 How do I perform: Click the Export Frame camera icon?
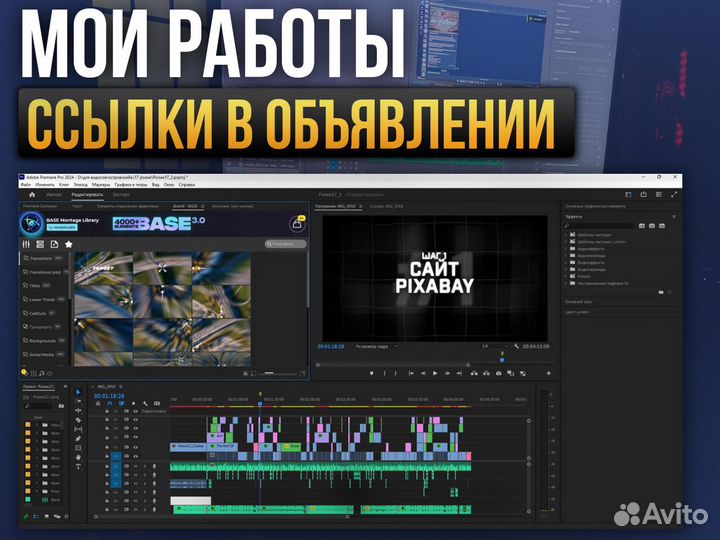tap(499, 374)
